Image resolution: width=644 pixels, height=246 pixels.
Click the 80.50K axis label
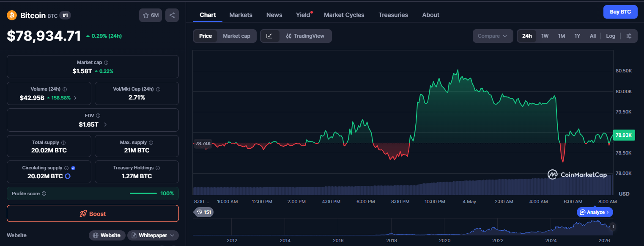click(624, 71)
